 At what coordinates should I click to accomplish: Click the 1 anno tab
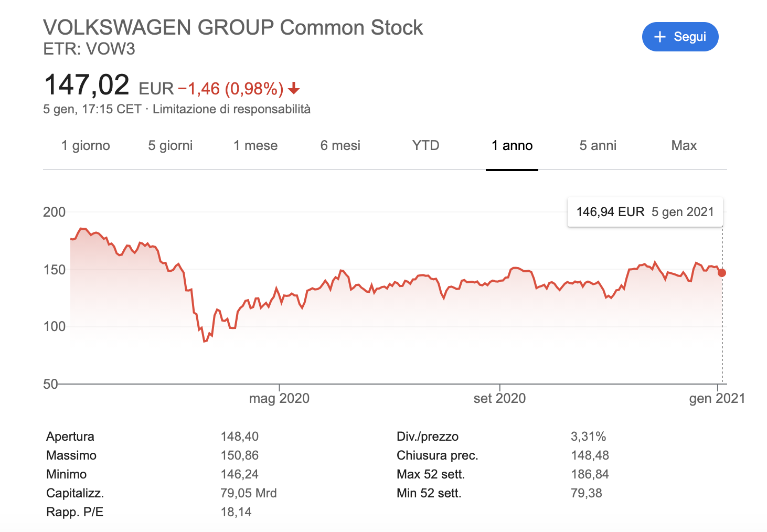click(512, 145)
